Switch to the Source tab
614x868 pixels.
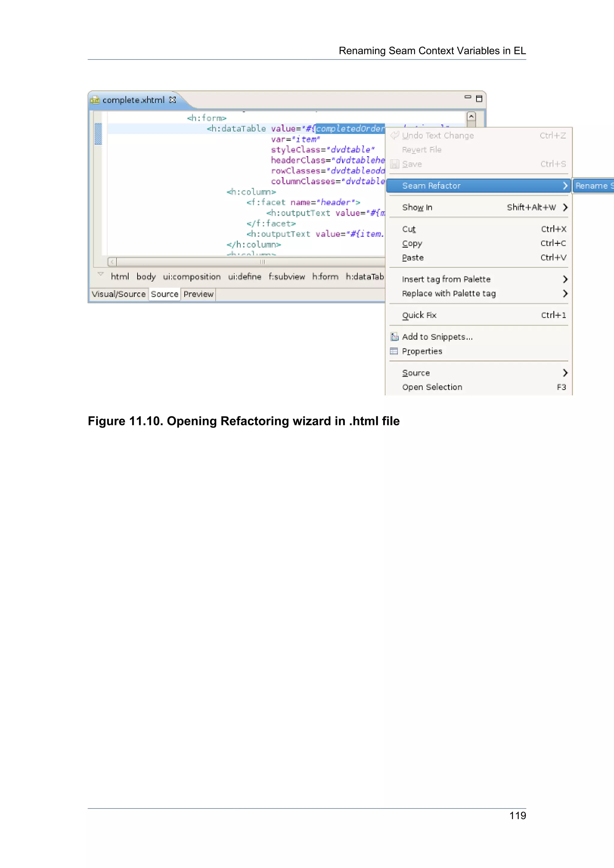coord(165,294)
